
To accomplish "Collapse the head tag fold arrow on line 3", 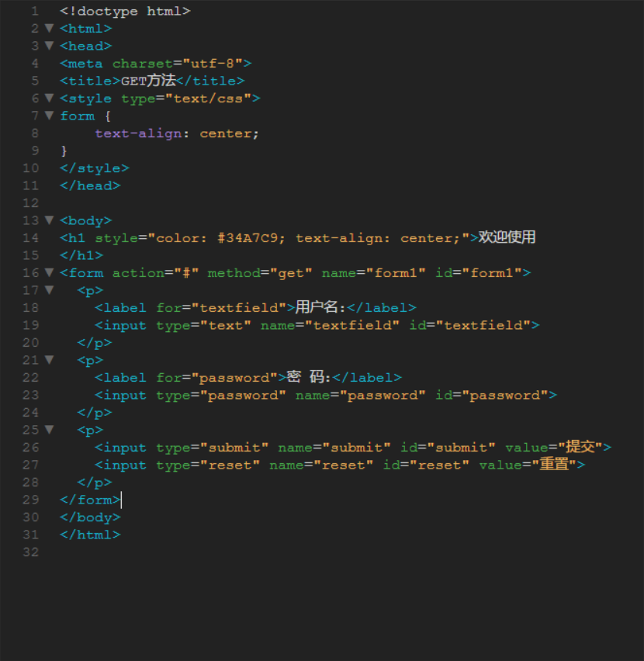I will [x=50, y=46].
